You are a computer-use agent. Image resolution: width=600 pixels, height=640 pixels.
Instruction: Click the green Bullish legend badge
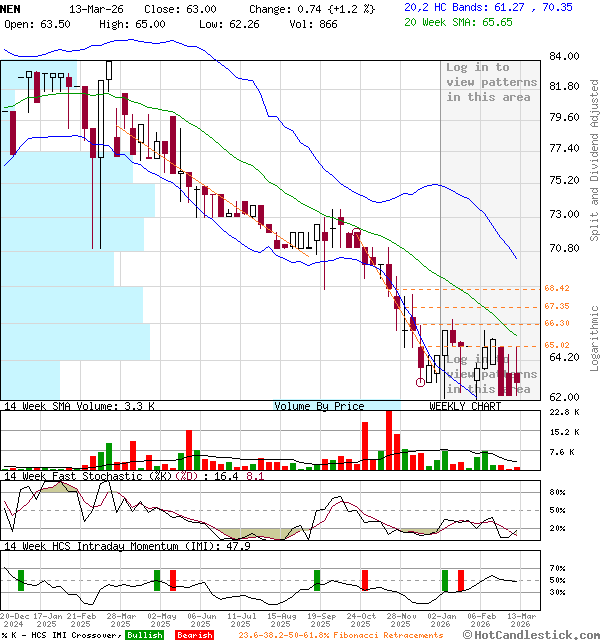[145, 634]
